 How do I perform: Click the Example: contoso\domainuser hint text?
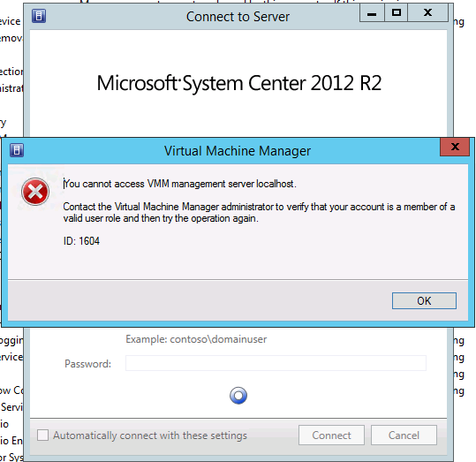click(x=196, y=339)
